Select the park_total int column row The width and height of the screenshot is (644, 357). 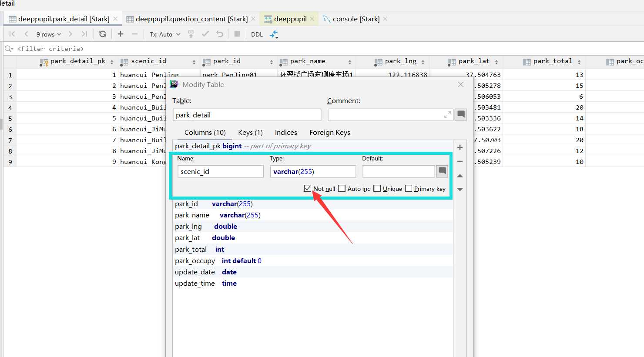tap(312, 249)
